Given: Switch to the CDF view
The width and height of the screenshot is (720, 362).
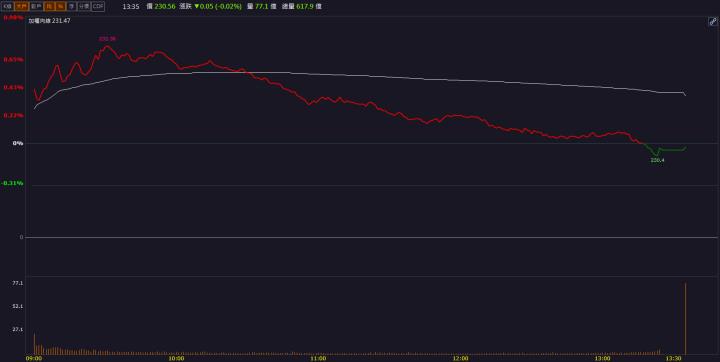Looking at the screenshot, I should coord(98,6).
